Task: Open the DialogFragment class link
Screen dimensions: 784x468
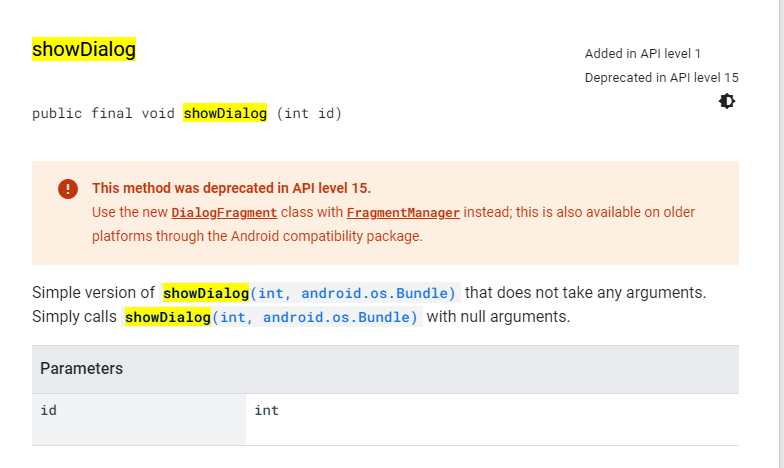Action: [x=224, y=213]
